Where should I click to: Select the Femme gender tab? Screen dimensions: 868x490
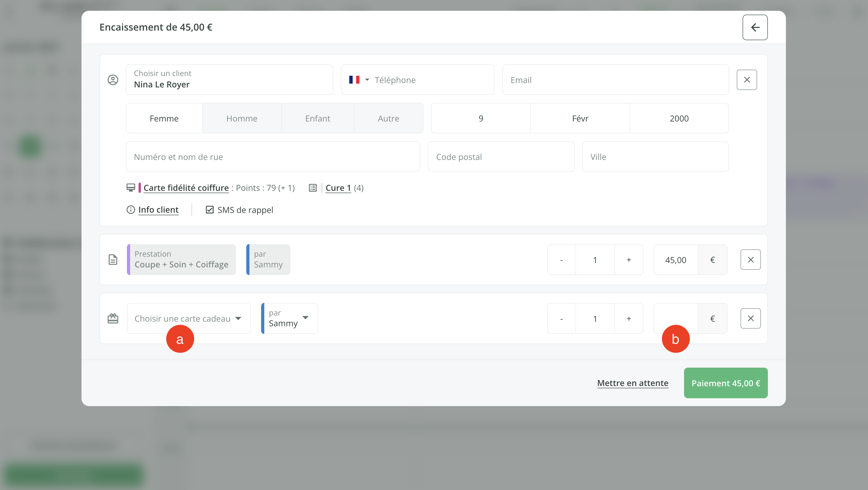pyautogui.click(x=164, y=118)
